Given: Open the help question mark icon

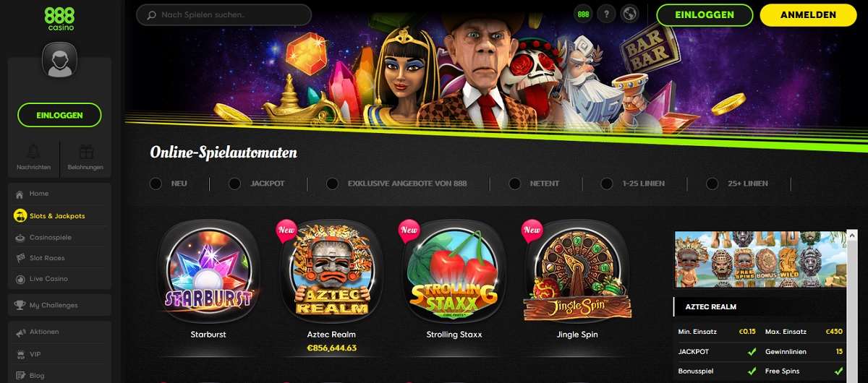Looking at the screenshot, I should pos(606,14).
